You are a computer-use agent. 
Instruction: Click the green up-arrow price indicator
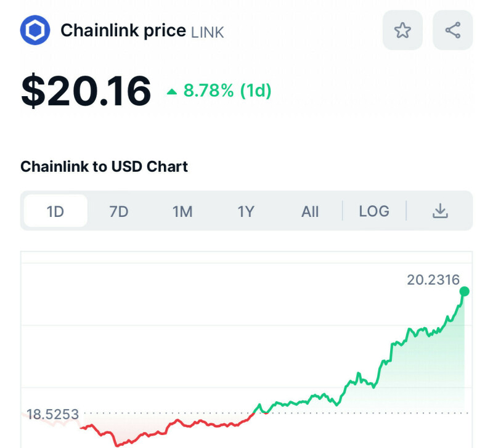point(172,92)
